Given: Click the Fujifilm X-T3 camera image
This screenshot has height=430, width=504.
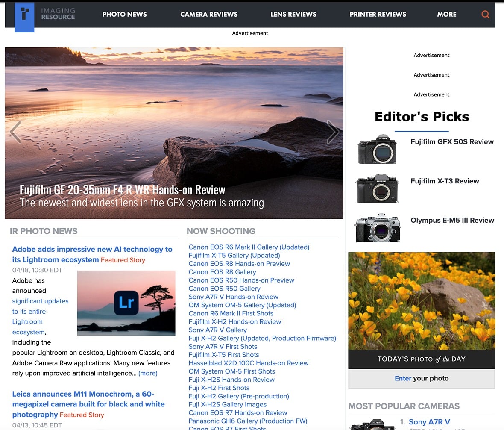Looking at the screenshot, I should [377, 188].
